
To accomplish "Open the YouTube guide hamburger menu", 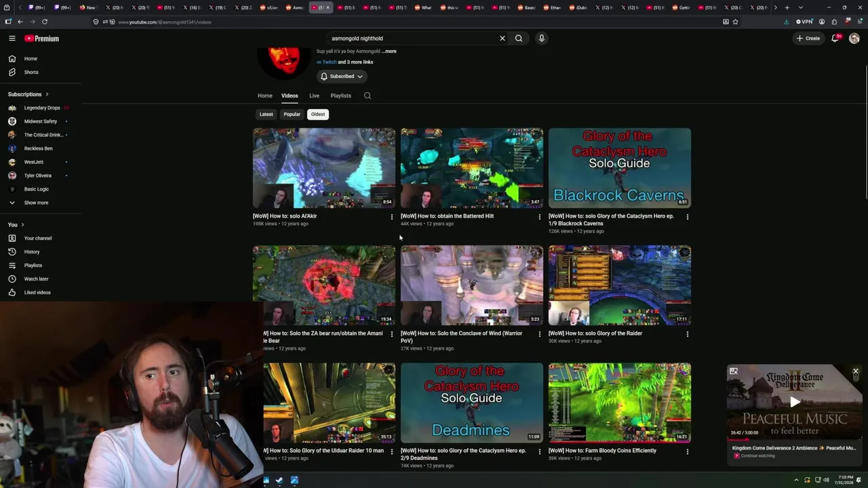I will [12, 39].
